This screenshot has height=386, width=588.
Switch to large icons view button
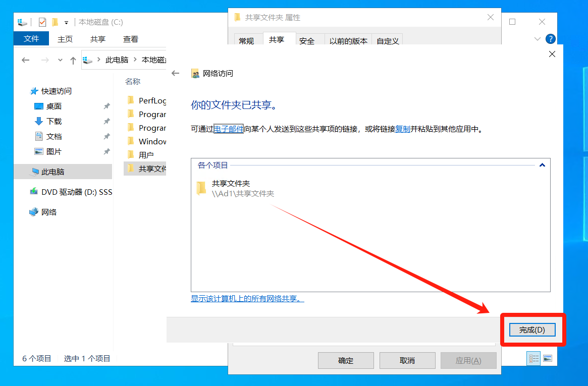[x=548, y=358]
